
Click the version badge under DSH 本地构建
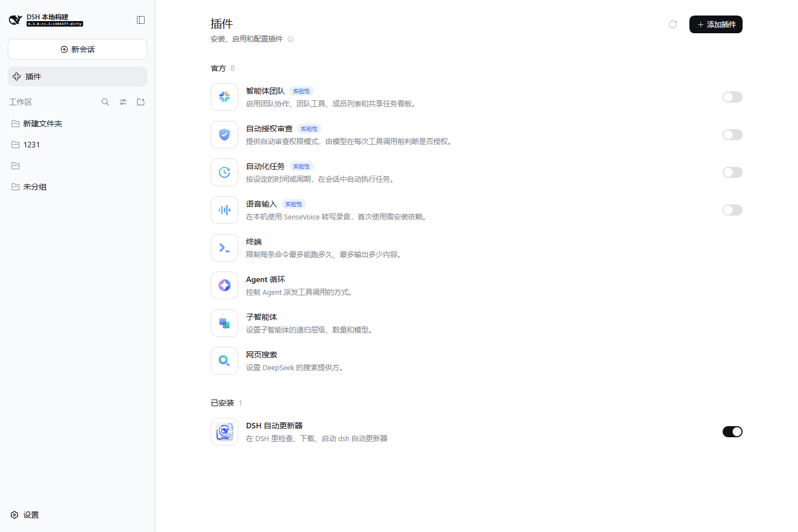point(55,24)
